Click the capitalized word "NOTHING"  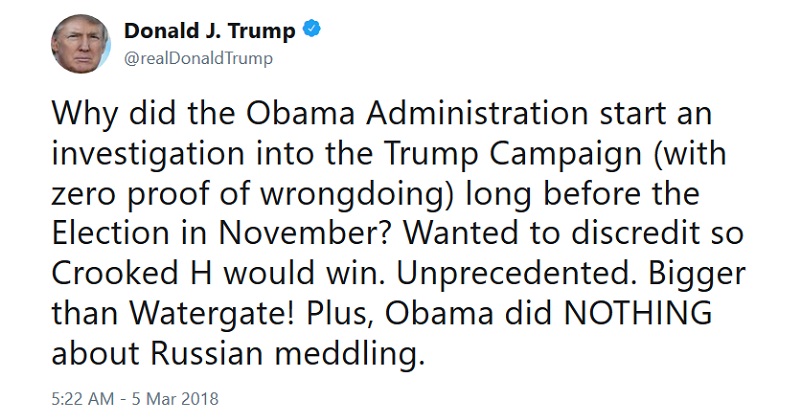click(x=637, y=312)
